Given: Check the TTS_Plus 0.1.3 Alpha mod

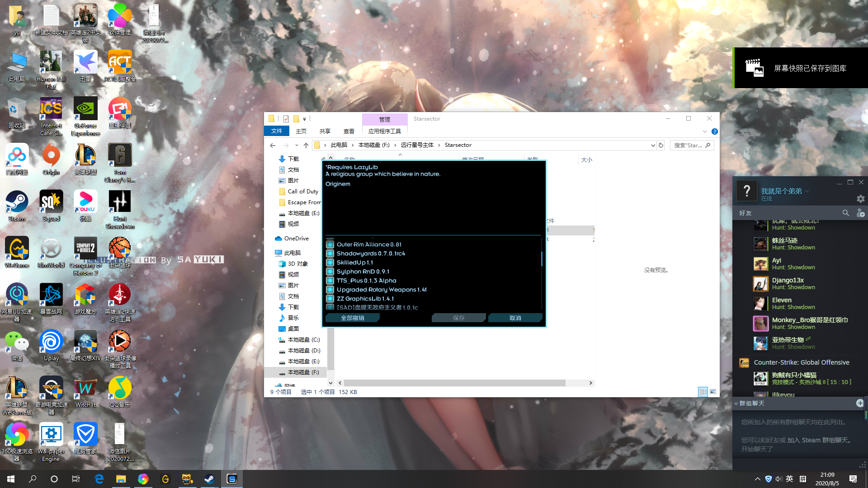Looking at the screenshot, I should tap(330, 281).
